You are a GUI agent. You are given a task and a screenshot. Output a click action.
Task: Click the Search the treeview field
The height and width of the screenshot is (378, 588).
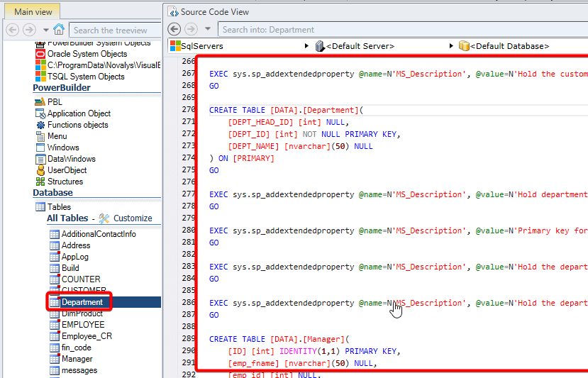click(x=113, y=30)
